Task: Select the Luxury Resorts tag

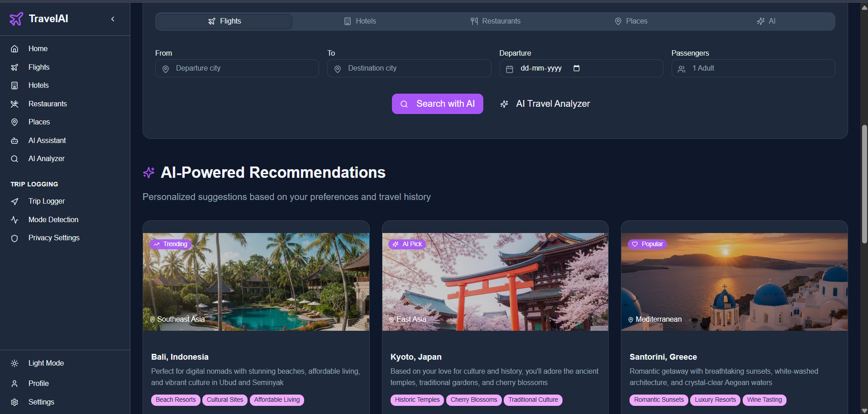Action: [x=715, y=400]
